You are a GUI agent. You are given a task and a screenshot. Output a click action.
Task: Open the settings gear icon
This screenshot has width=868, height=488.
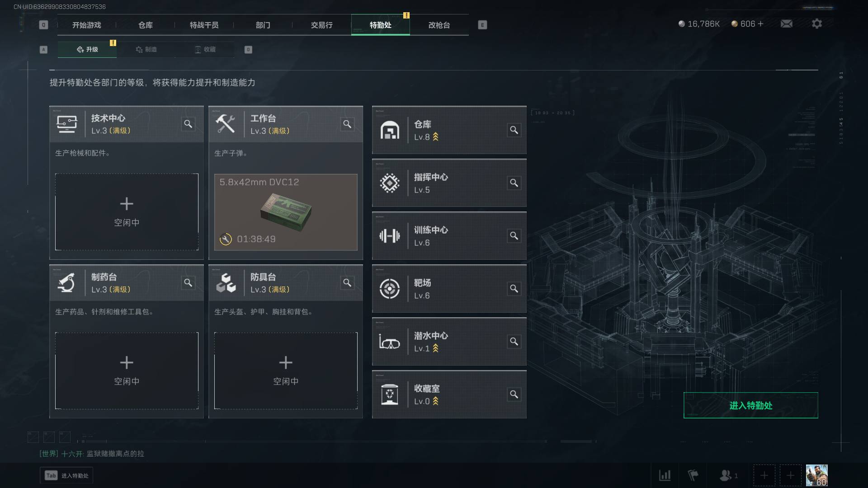[816, 23]
